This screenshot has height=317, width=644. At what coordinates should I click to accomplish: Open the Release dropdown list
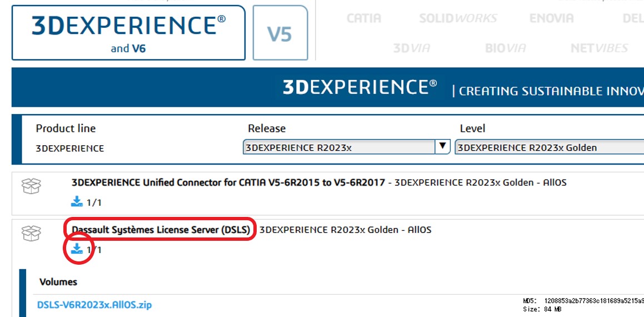coord(340,147)
